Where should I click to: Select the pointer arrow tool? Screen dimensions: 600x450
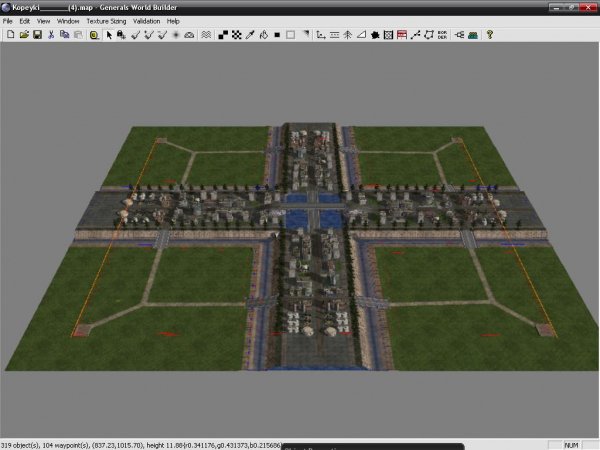point(108,34)
